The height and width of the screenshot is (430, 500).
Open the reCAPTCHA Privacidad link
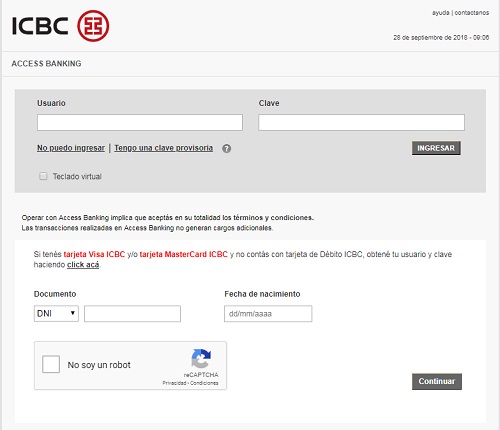pos(174,383)
